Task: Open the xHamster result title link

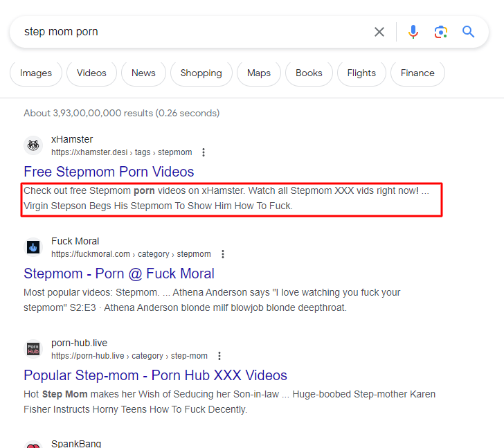Action: [x=109, y=172]
